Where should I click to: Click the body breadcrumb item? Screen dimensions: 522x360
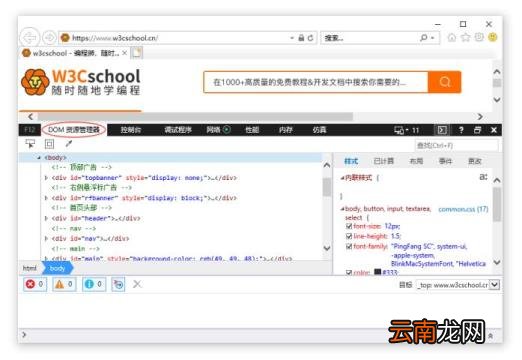pos(57,268)
